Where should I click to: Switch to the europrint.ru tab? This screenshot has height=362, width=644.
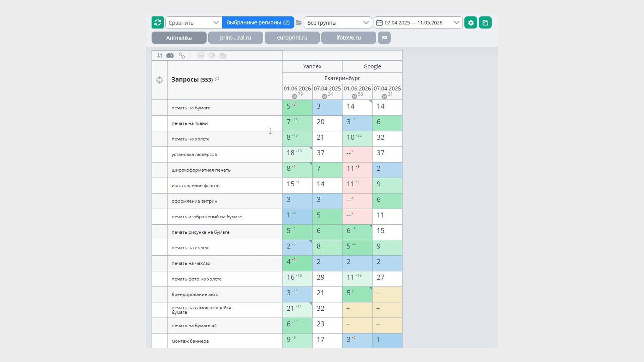292,38
